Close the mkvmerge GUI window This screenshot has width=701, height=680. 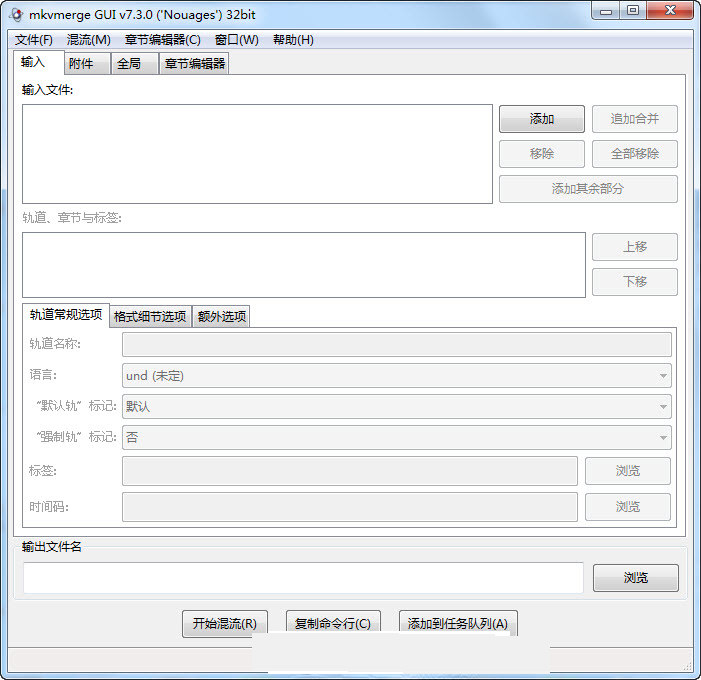pyautogui.click(x=670, y=11)
